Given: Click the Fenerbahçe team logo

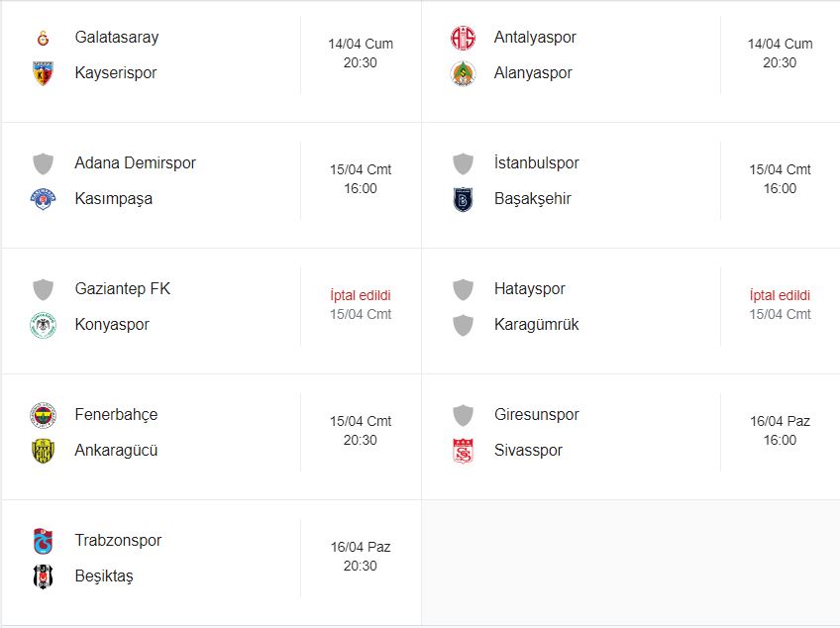Looking at the screenshot, I should pos(43,415).
